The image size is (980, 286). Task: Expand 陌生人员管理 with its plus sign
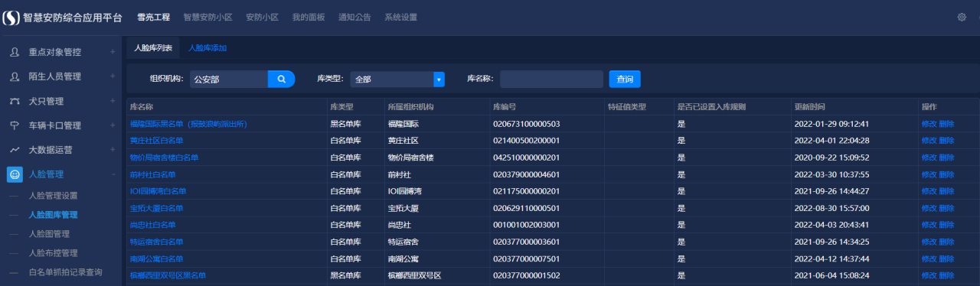pos(113,76)
